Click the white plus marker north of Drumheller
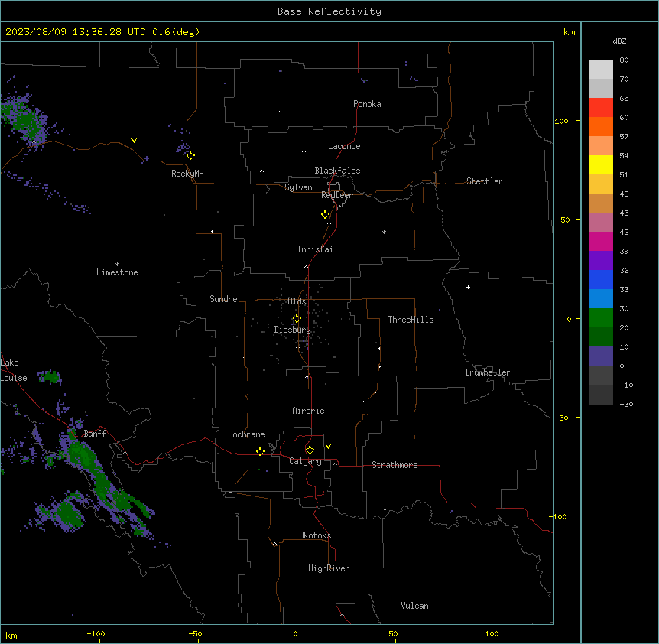The height and width of the screenshot is (644, 659). pyautogui.click(x=468, y=287)
